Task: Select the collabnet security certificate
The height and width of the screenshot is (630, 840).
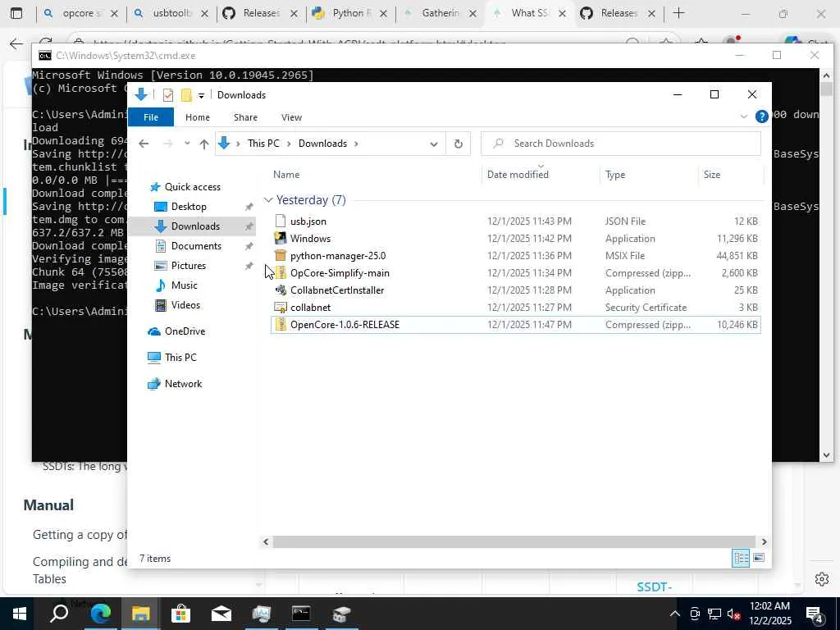Action: pyautogui.click(x=310, y=308)
